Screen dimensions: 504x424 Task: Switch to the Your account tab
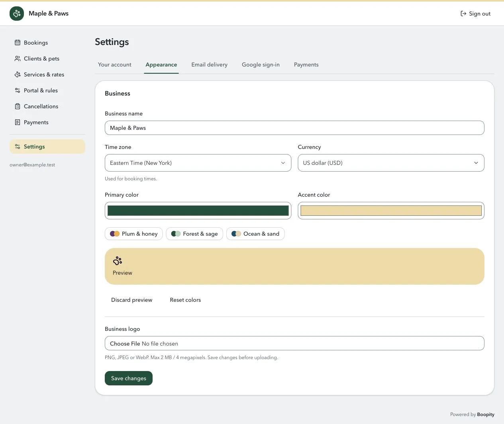[x=115, y=64]
